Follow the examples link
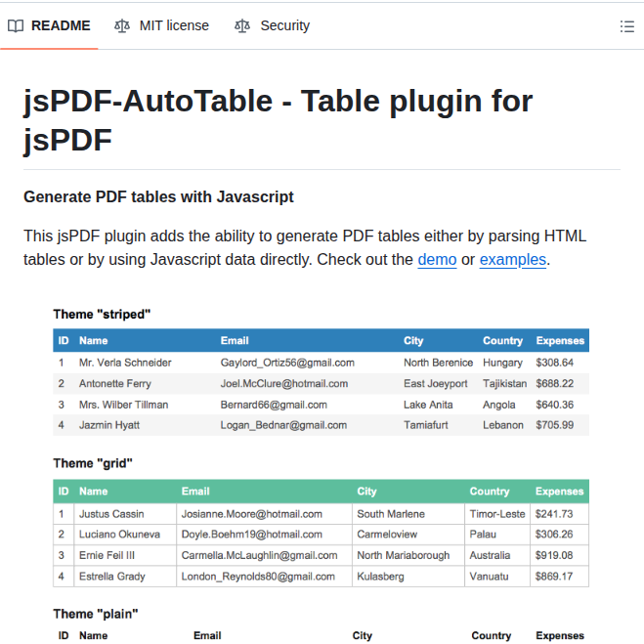Viewport: 644px width, 644px height. 513,260
